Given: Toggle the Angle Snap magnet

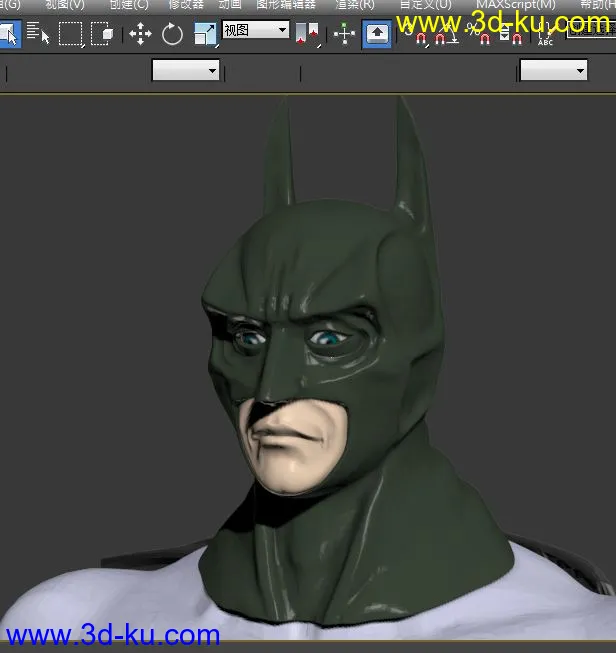Looking at the screenshot, I should 446,34.
